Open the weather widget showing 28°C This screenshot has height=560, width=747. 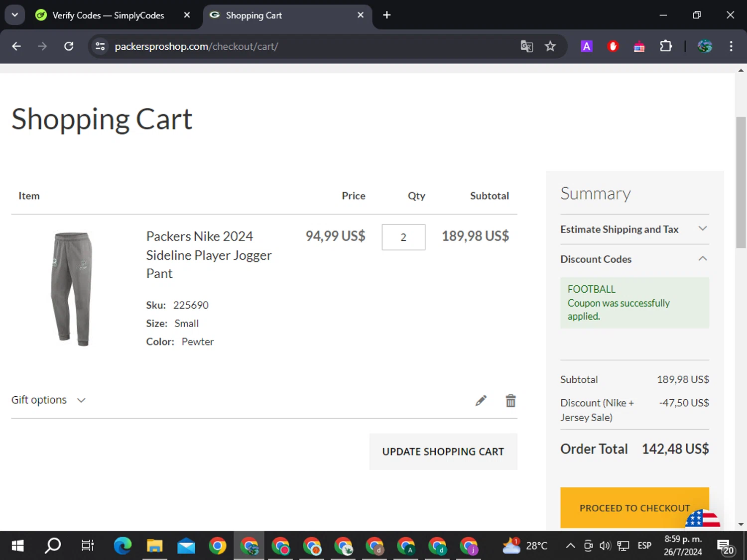tap(524, 546)
